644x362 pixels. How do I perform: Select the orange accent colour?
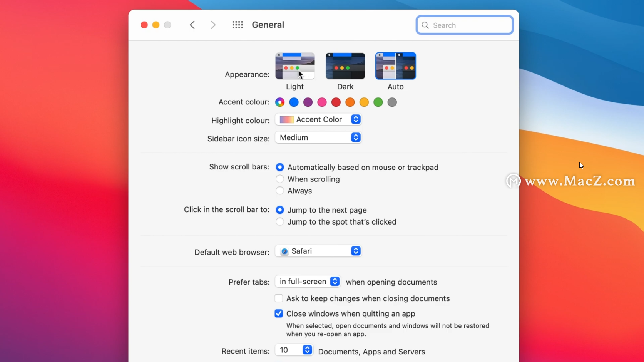(350, 102)
